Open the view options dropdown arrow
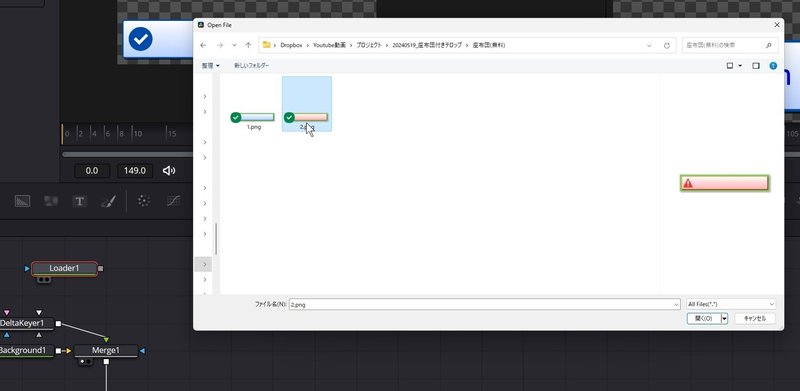The height and width of the screenshot is (391, 800). coord(740,66)
